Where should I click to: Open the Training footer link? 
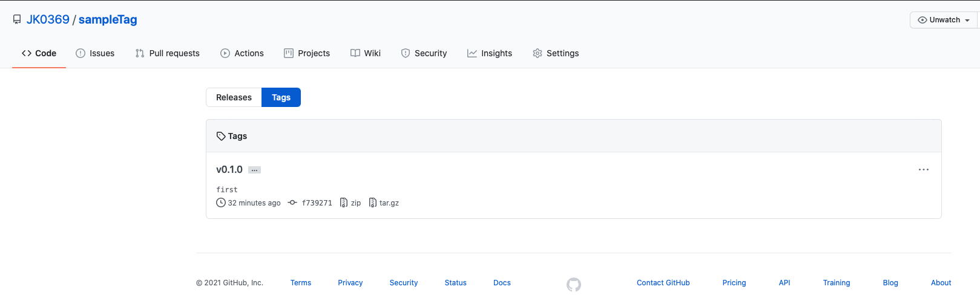[837, 283]
